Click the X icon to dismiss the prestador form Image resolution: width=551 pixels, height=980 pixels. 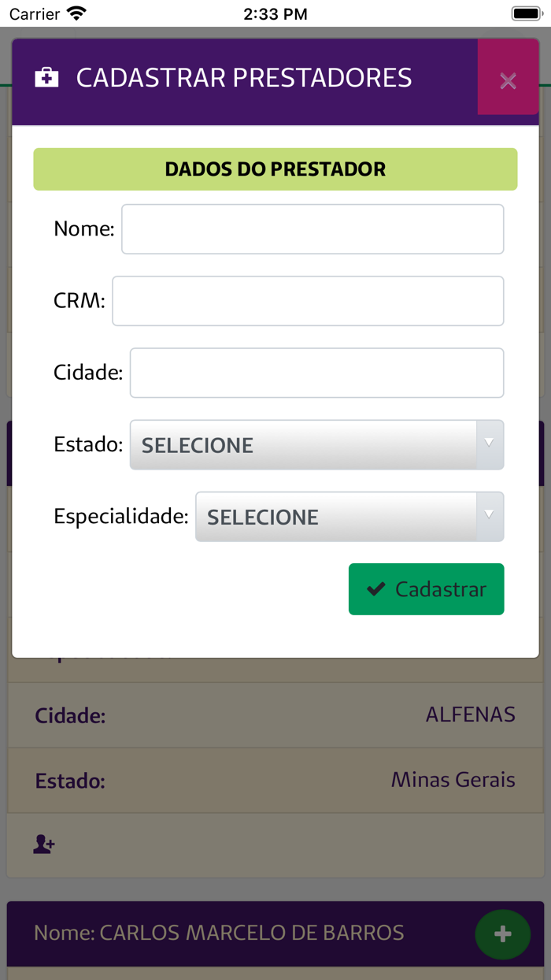tap(508, 79)
